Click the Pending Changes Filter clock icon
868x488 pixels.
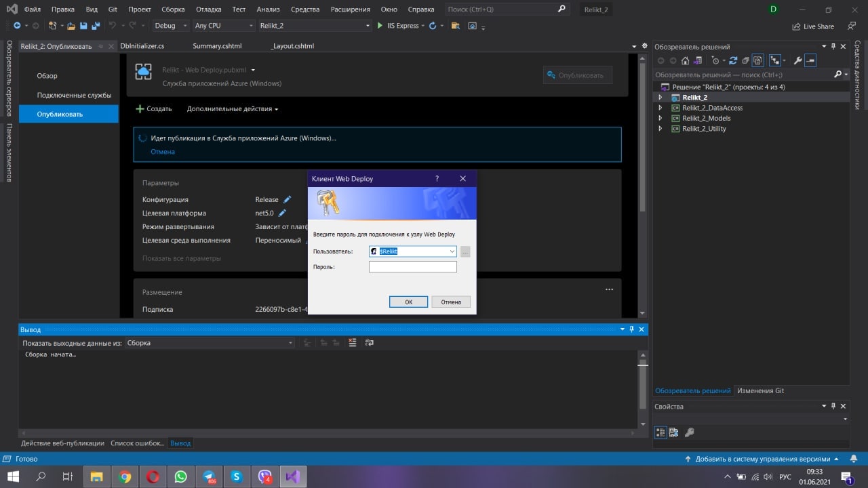coord(715,60)
